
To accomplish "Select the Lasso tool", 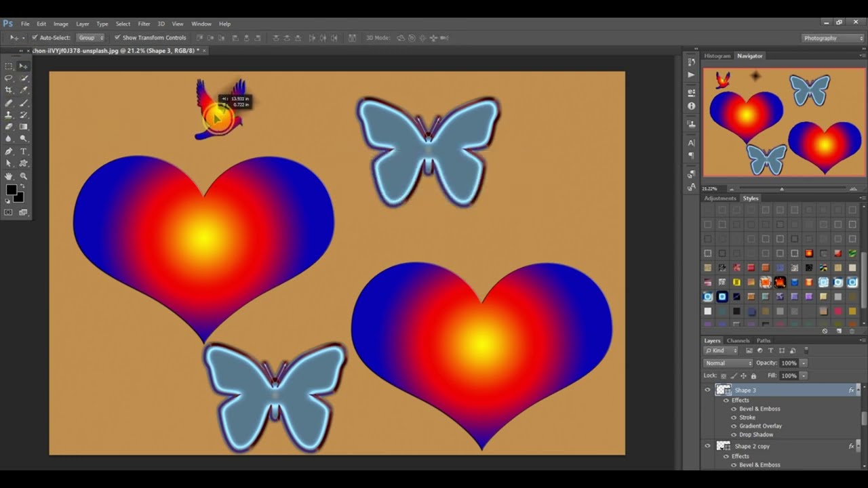I will [x=9, y=78].
